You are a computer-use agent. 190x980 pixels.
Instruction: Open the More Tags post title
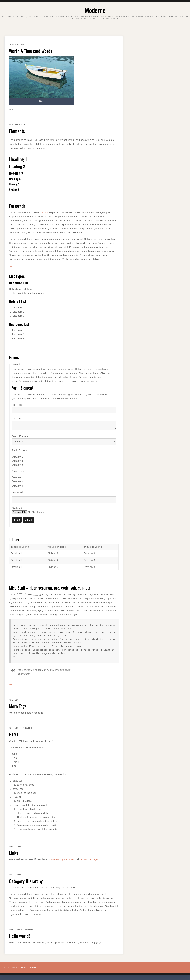(18, 707)
